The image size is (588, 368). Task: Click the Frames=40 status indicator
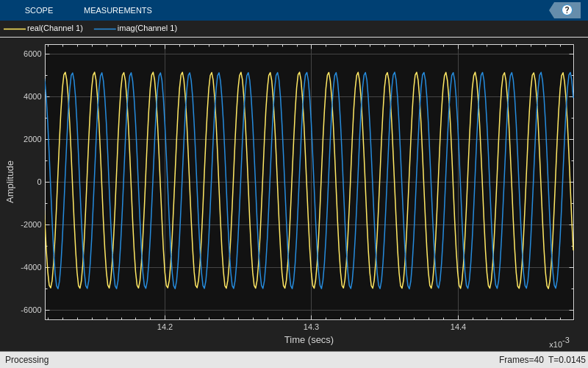pyautogui.click(x=521, y=360)
